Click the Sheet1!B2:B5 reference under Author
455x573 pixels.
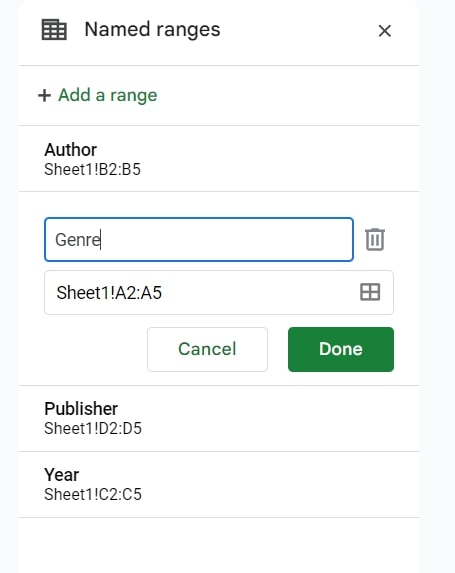point(92,170)
